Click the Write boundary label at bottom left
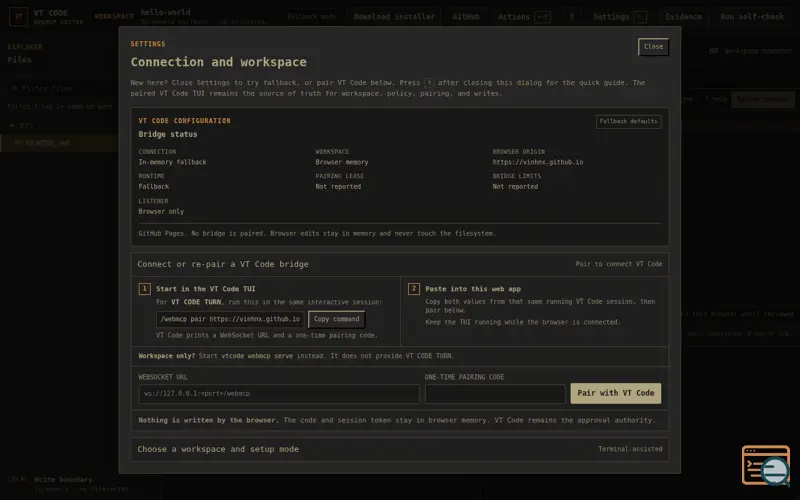 pyautogui.click(x=63, y=480)
